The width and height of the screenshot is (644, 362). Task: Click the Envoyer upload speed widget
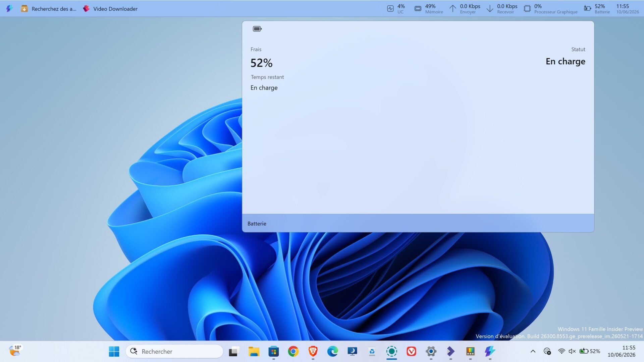click(x=465, y=9)
